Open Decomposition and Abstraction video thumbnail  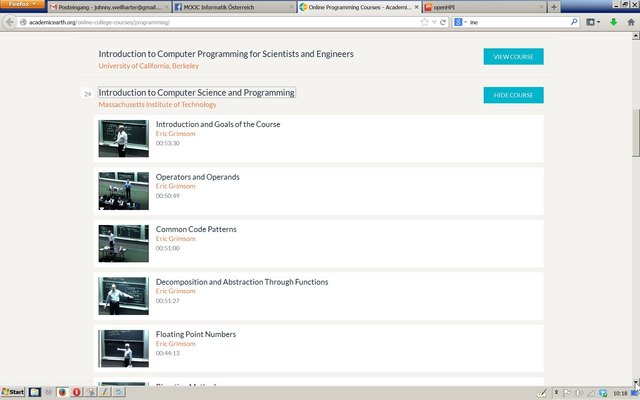click(124, 296)
